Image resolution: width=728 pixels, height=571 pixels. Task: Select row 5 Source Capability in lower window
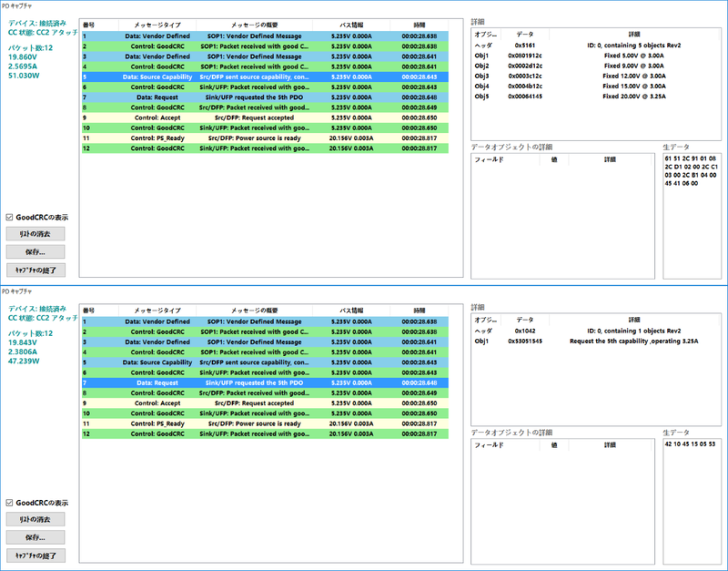pos(265,362)
